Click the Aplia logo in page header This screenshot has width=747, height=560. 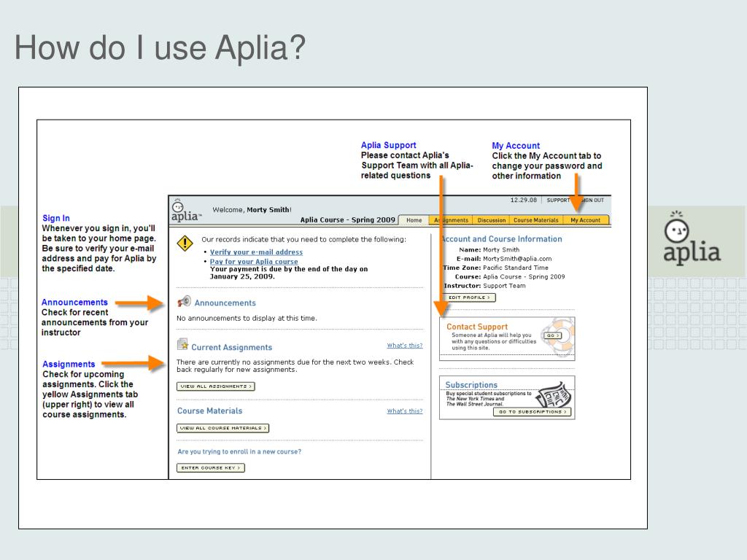point(186,211)
